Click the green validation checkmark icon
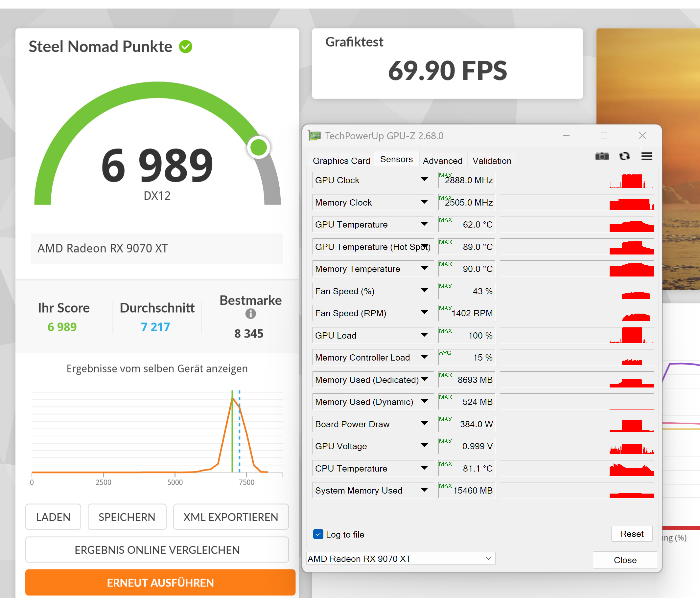 pyautogui.click(x=185, y=47)
